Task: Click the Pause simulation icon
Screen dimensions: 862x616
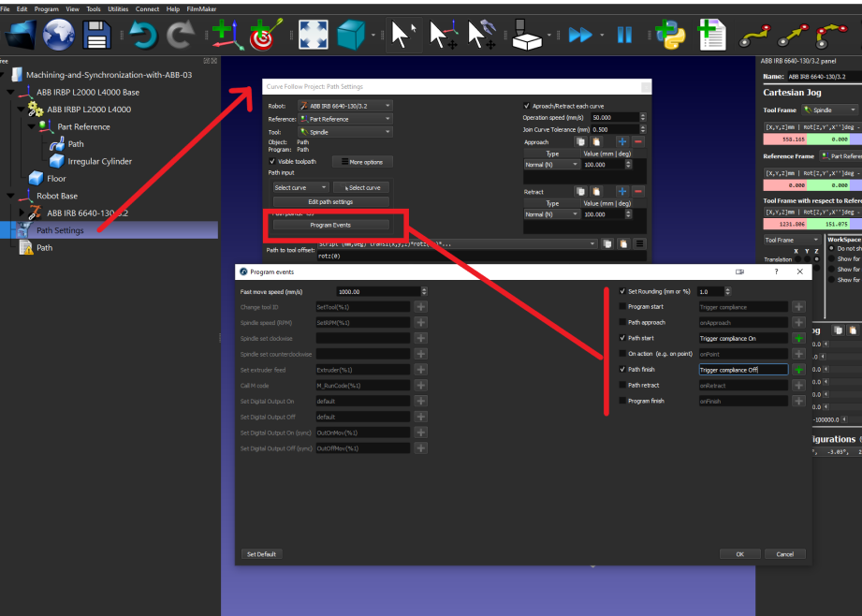Action: (624, 35)
